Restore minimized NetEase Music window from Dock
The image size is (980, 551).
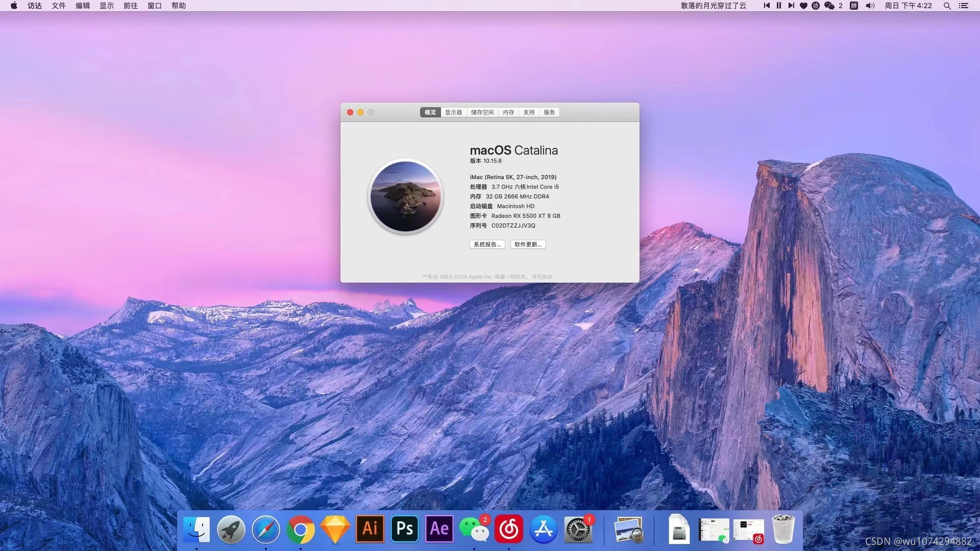pos(749,531)
